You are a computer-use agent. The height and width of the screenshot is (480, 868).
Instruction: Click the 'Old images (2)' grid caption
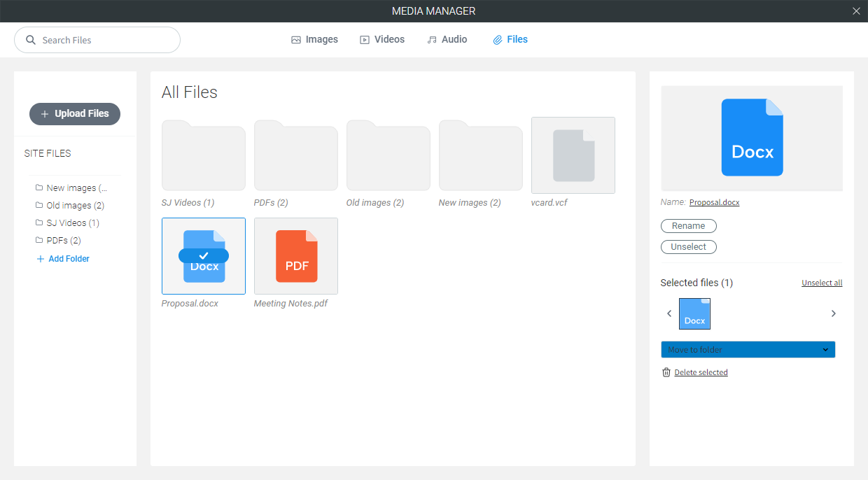coord(375,203)
